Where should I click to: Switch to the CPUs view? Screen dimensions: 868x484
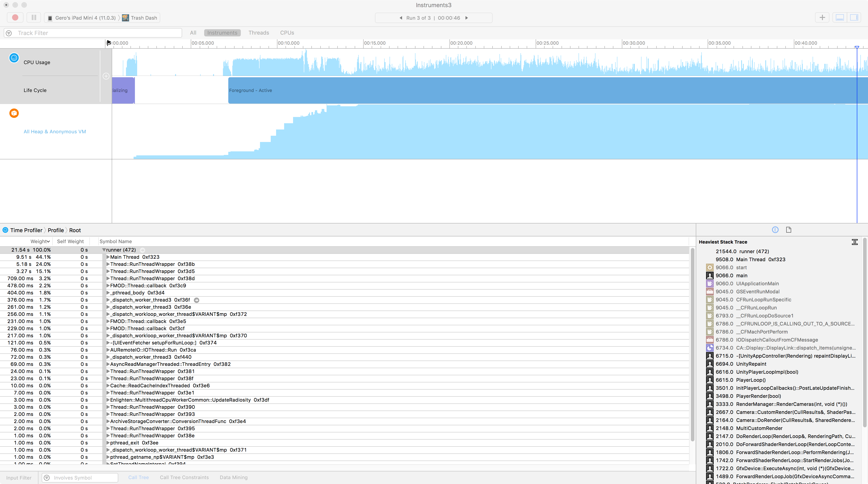287,33
